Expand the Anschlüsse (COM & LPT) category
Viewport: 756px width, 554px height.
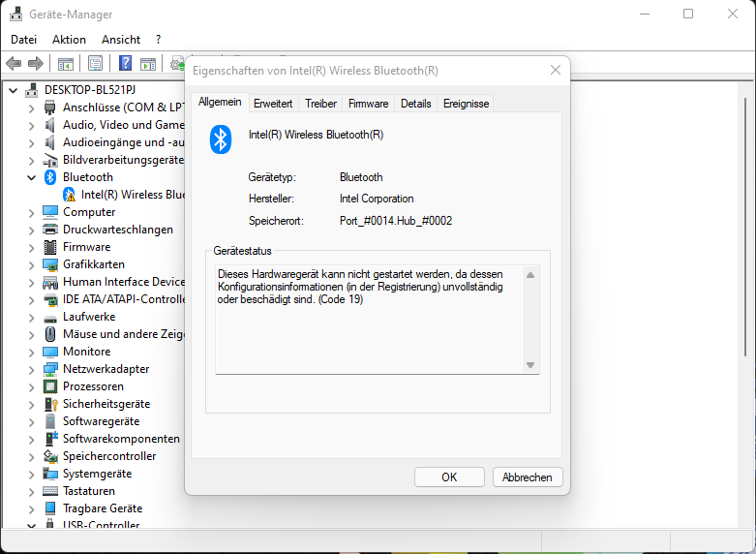pyautogui.click(x=31, y=108)
